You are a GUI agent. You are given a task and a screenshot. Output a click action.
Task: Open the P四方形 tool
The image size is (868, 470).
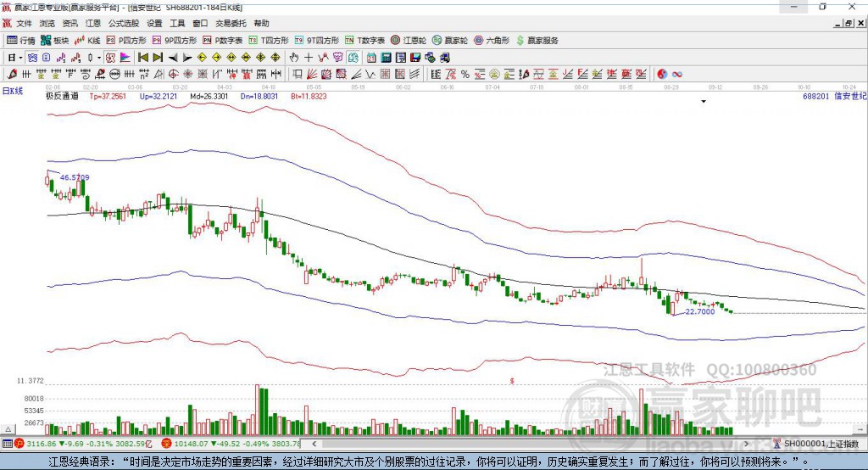pos(126,41)
